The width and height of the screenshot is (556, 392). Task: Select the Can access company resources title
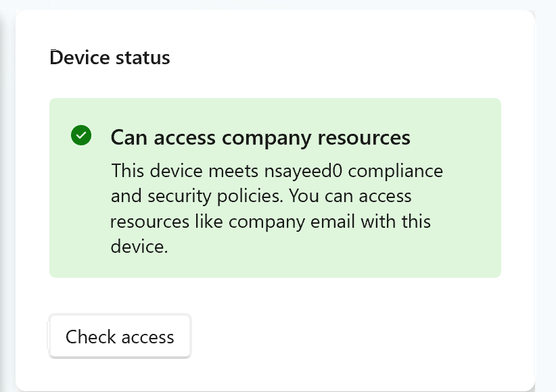260,138
